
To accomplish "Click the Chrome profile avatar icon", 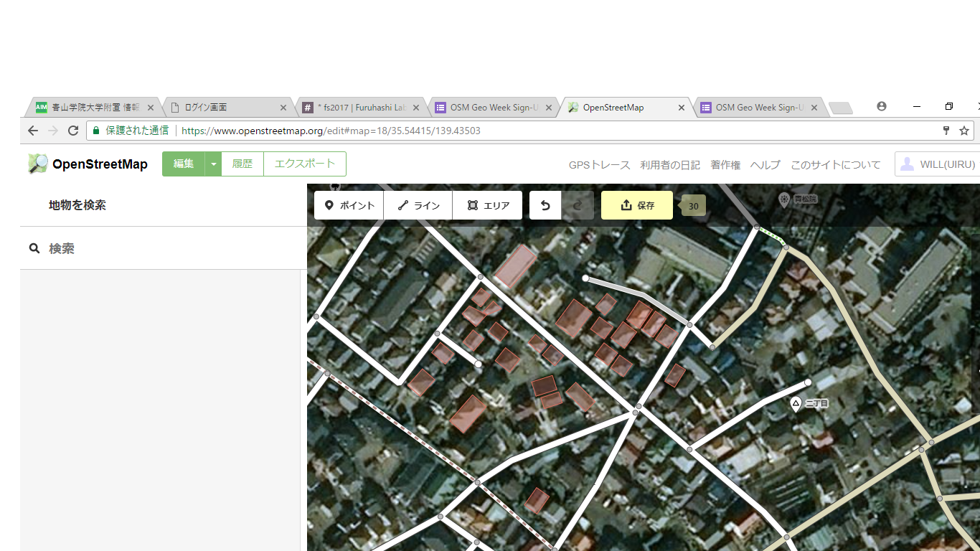I will click(882, 106).
